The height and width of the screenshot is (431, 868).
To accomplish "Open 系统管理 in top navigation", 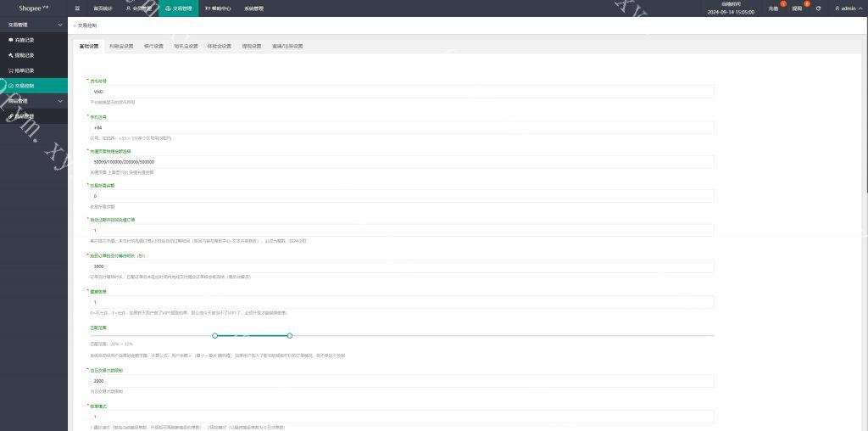I will coord(253,8).
